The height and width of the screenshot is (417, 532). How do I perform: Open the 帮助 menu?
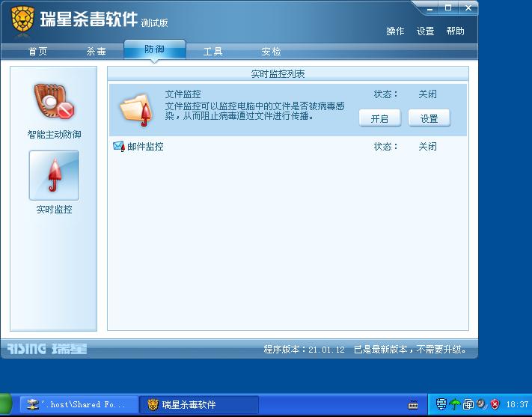pyautogui.click(x=456, y=31)
